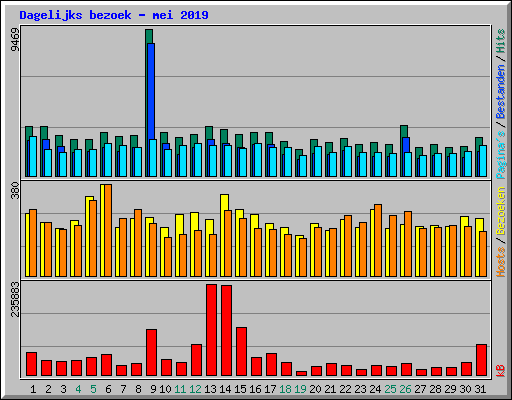Click the red KB bar for day 14
Viewport: 512px width, 400px height.
click(x=226, y=331)
